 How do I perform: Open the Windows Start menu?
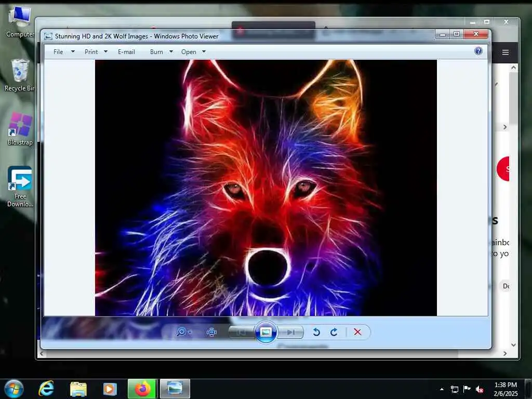14,389
